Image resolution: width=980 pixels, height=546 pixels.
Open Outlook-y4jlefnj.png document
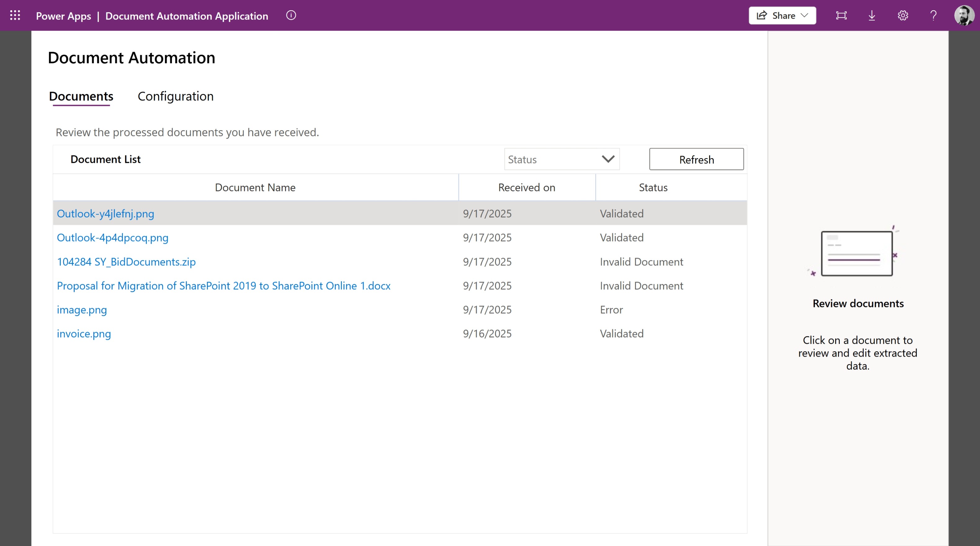(x=105, y=213)
